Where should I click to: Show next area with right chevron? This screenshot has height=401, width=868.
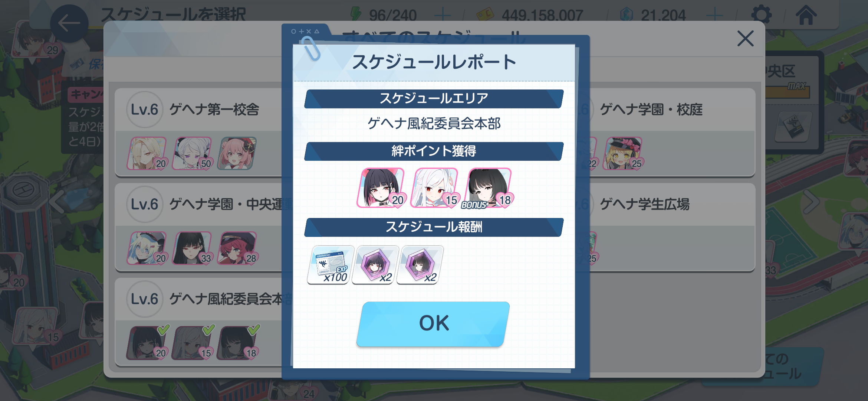(x=811, y=202)
